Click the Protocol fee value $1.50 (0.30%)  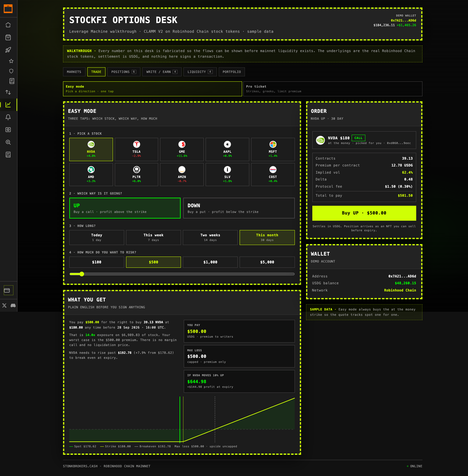click(x=399, y=186)
